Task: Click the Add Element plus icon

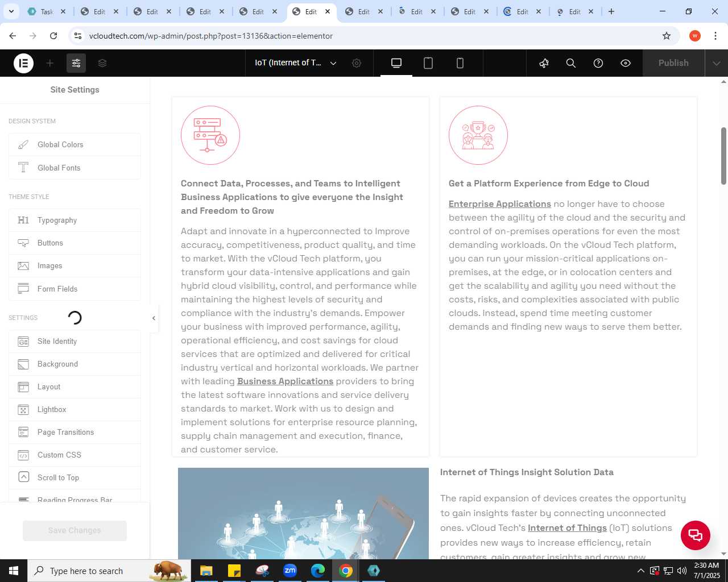Action: pyautogui.click(x=50, y=63)
